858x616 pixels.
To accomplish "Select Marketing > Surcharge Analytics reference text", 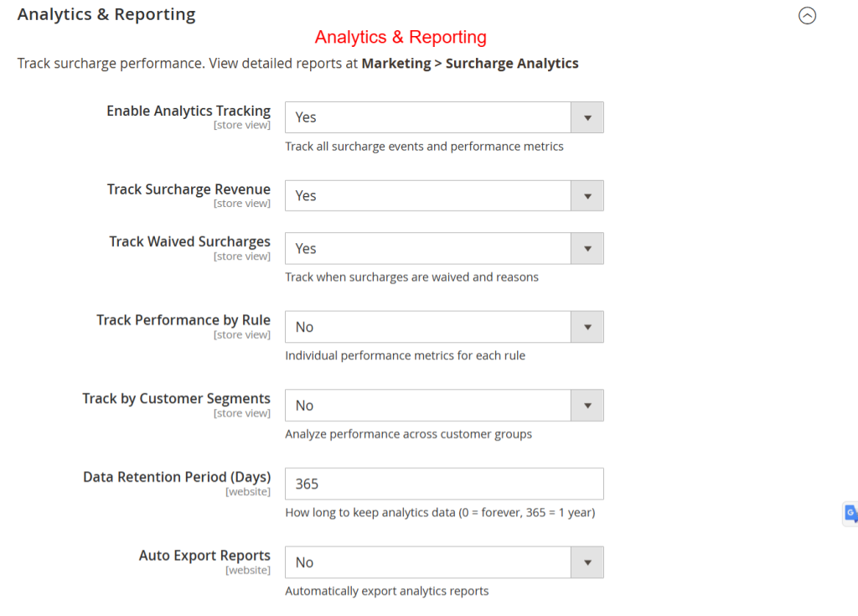I will click(x=468, y=63).
